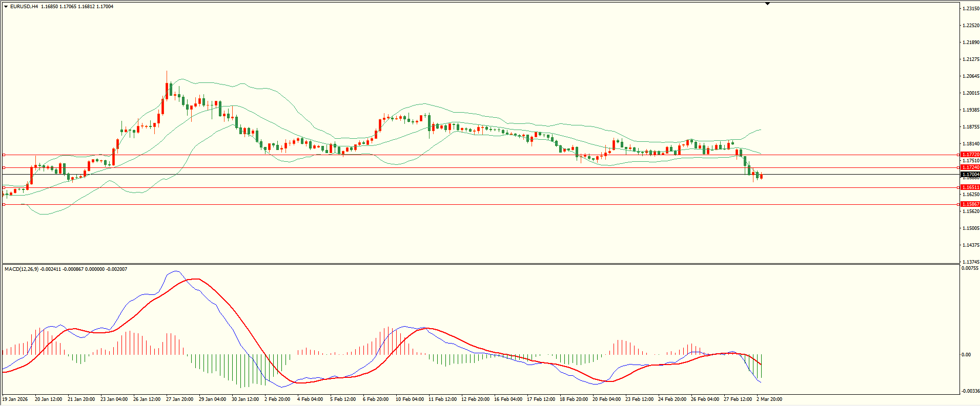Click the chart shift triangle marker at top
The width and height of the screenshot is (980, 406).
767,4
